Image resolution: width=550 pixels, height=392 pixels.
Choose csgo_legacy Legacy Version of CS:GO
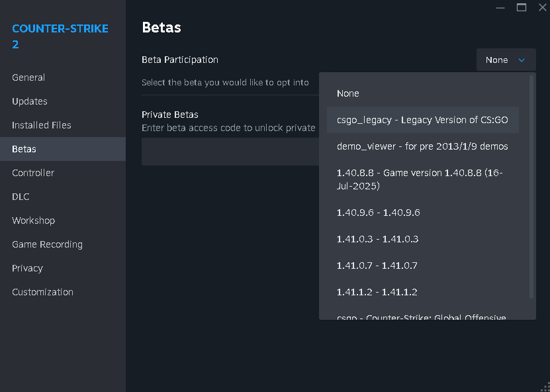(x=423, y=120)
